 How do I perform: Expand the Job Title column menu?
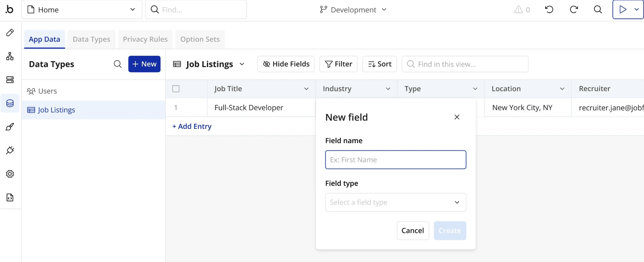tap(306, 89)
